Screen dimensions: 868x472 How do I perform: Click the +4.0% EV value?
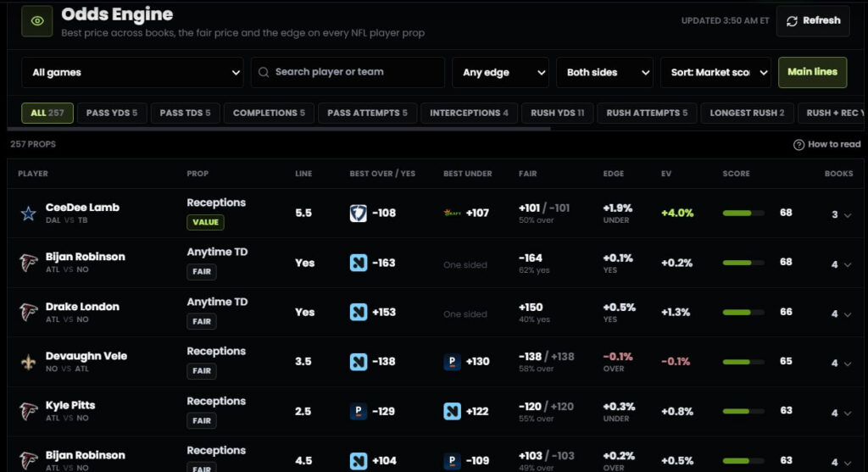[677, 213]
